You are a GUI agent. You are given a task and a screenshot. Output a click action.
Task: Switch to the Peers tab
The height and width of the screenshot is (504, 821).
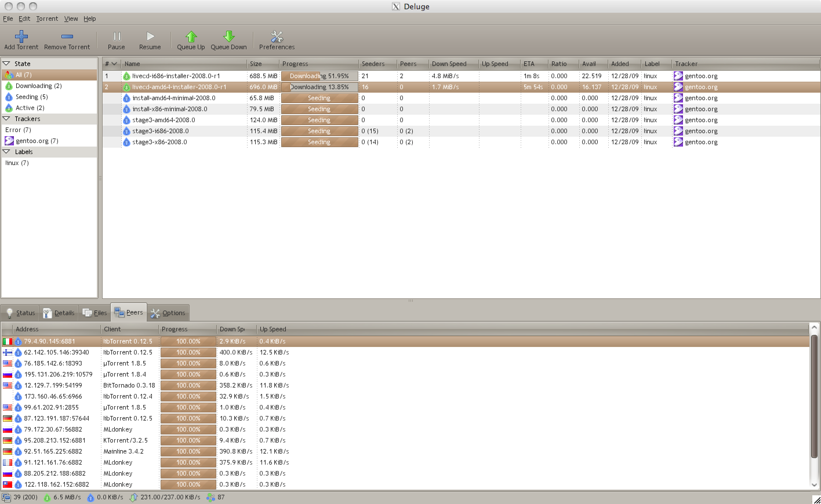[129, 312]
